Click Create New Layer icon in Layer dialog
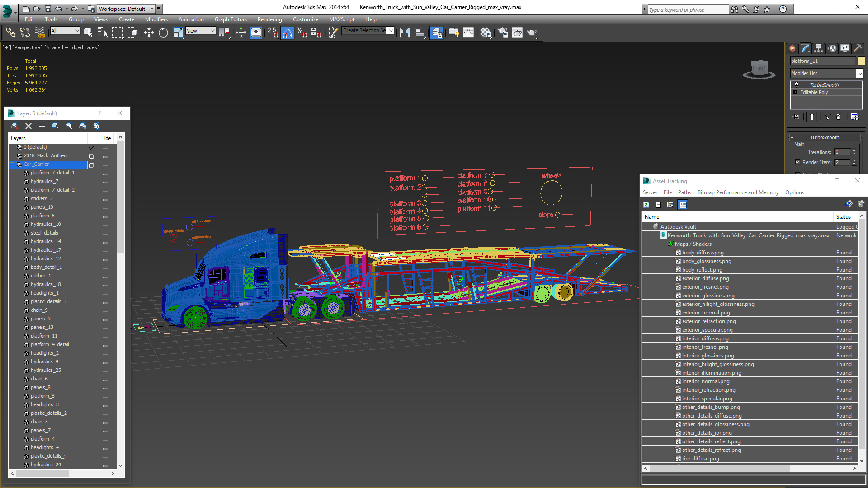The width and height of the screenshot is (868, 488). click(15, 126)
